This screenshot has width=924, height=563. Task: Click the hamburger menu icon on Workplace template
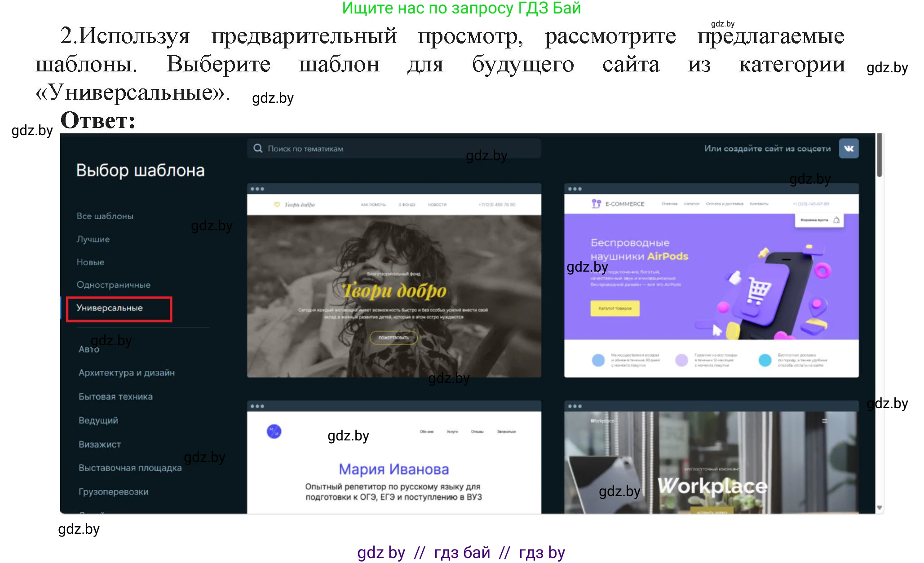pos(825,421)
